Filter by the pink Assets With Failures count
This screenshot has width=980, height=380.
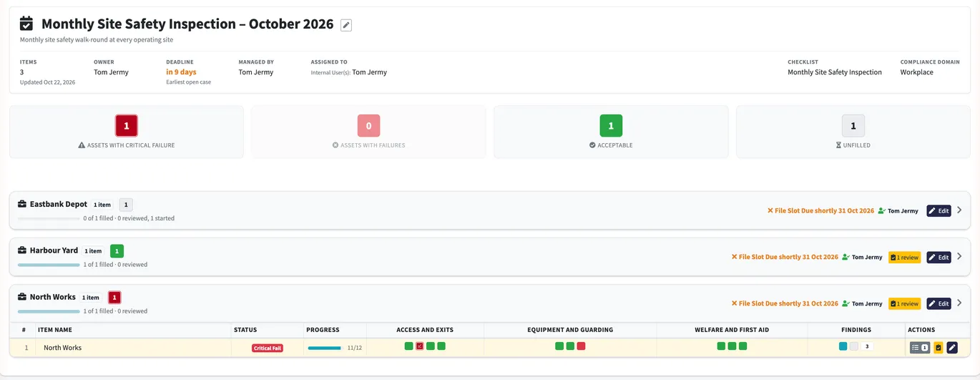pyautogui.click(x=369, y=126)
